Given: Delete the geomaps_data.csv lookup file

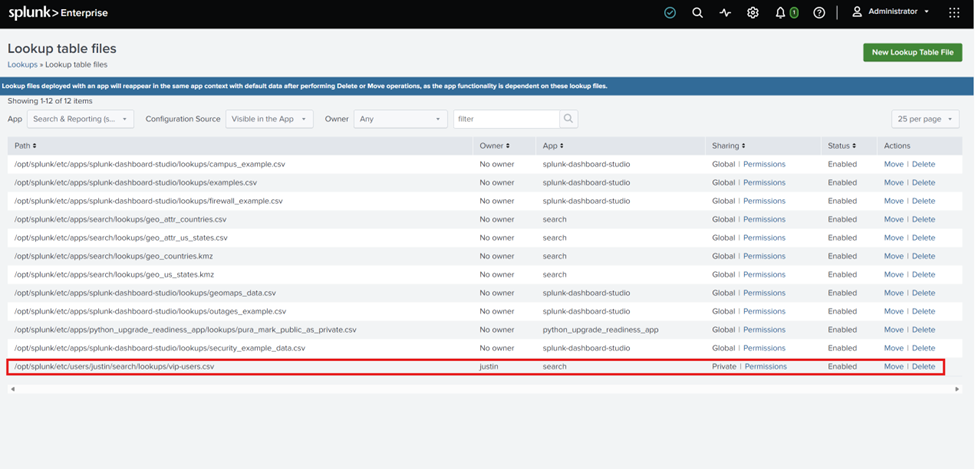Looking at the screenshot, I should (923, 293).
